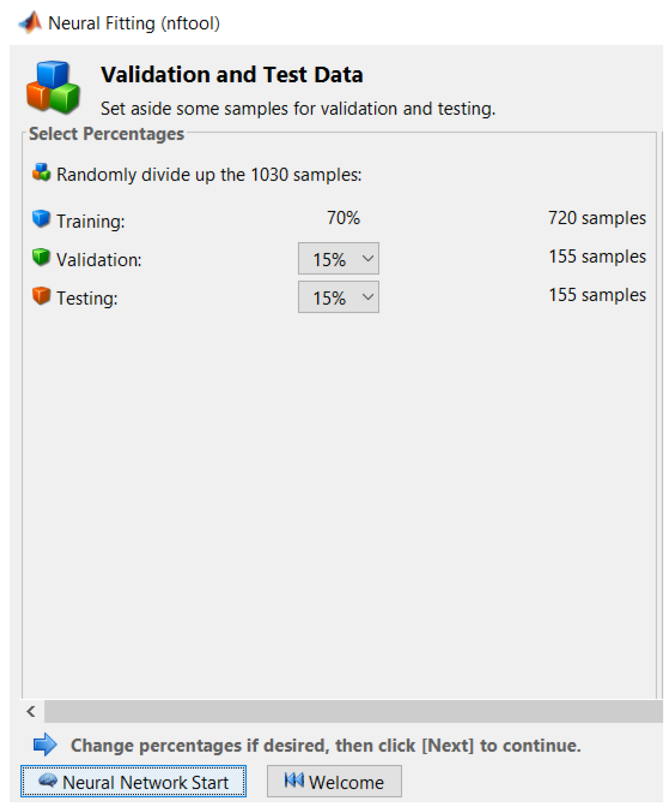Click the blue cube icon next to Training
Image resolution: width=672 pixels, height=812 pixels.
[41, 219]
